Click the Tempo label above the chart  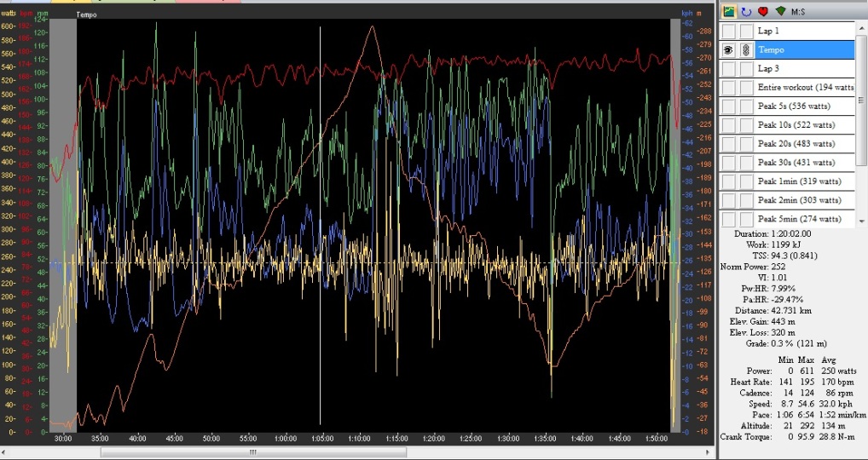pos(86,14)
